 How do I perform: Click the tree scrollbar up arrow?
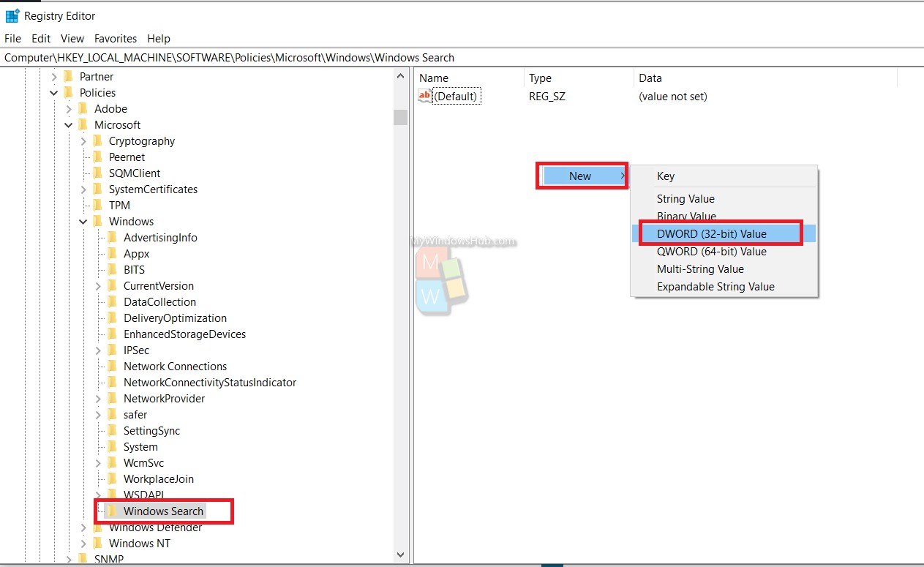(x=400, y=76)
